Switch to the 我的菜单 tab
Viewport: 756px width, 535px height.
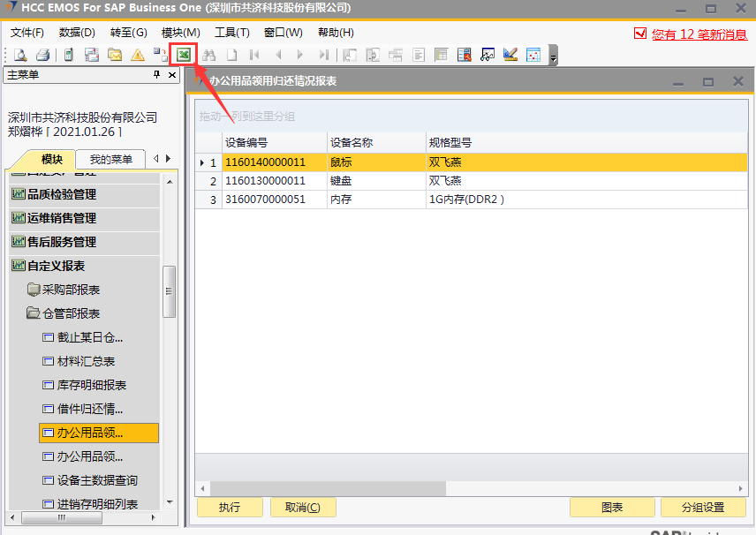click(x=110, y=160)
